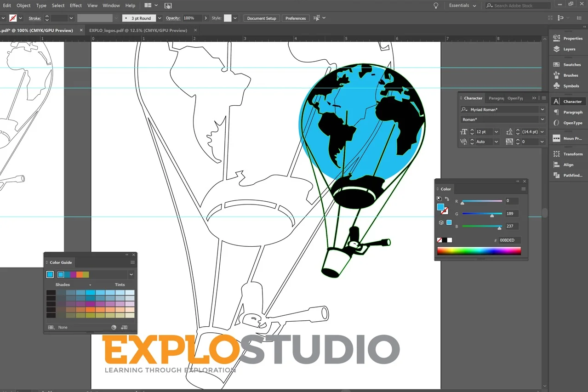Open Color Guide panel hamburger menu
Image resolution: width=588 pixels, height=392 pixels.
(x=132, y=262)
